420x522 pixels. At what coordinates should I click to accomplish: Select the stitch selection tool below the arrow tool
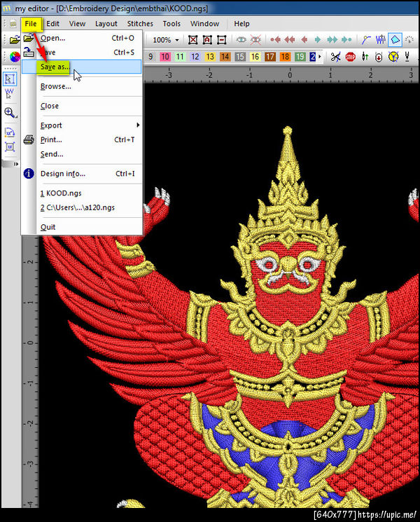coord(9,94)
